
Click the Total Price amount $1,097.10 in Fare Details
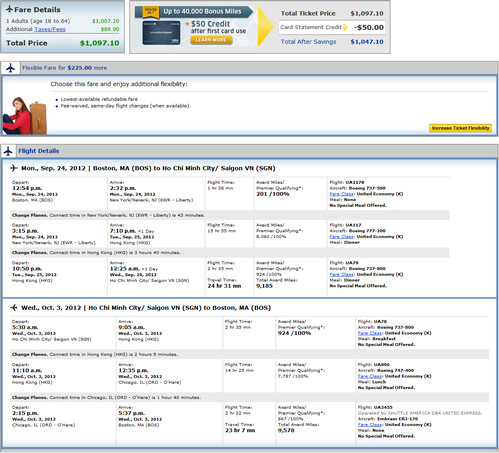pyautogui.click(x=99, y=43)
